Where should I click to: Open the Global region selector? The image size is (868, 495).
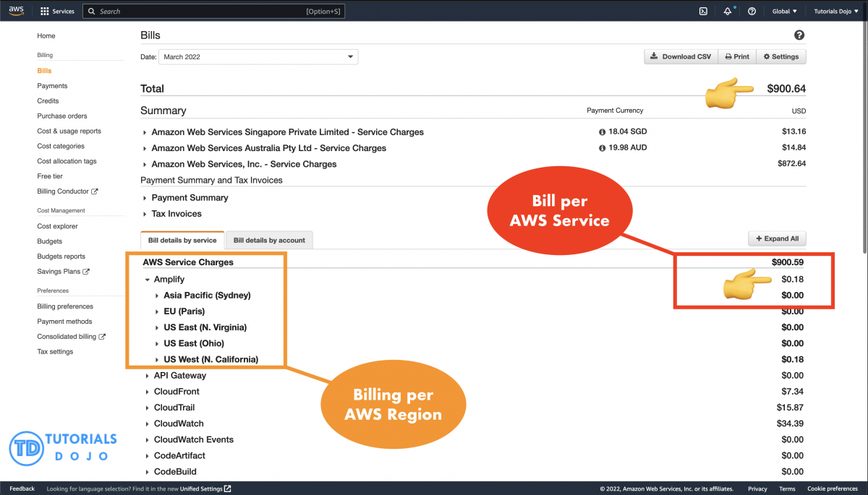tap(785, 11)
